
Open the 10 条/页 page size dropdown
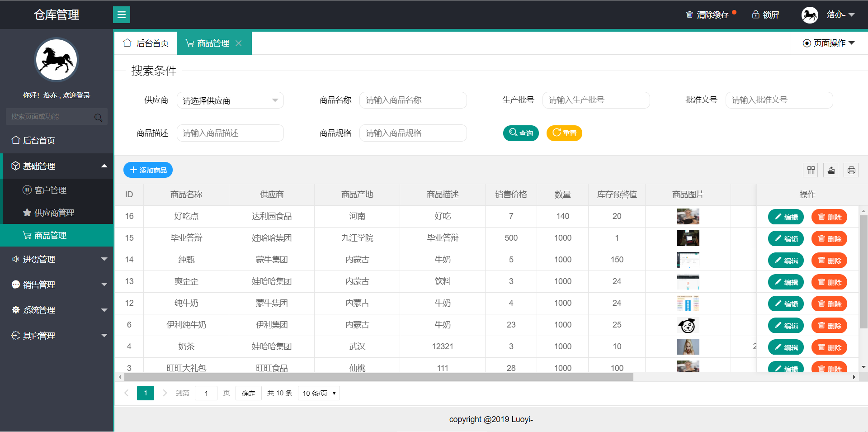pos(319,393)
